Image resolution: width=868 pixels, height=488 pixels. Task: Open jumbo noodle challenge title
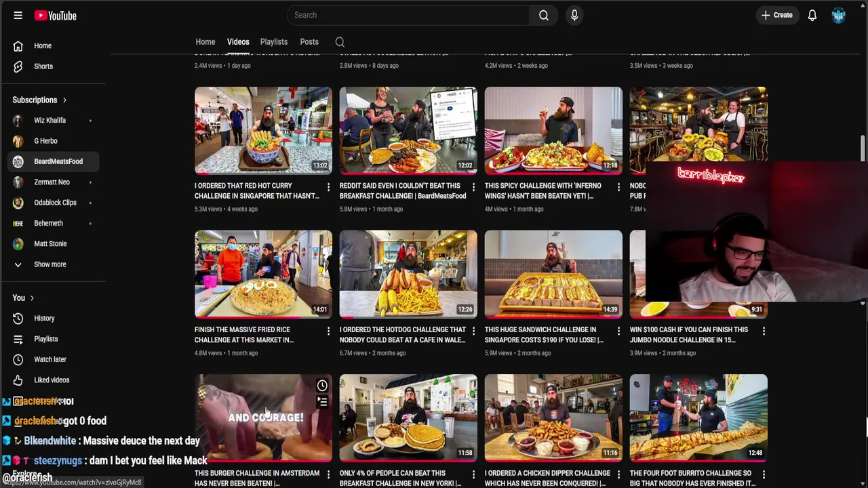pos(689,335)
